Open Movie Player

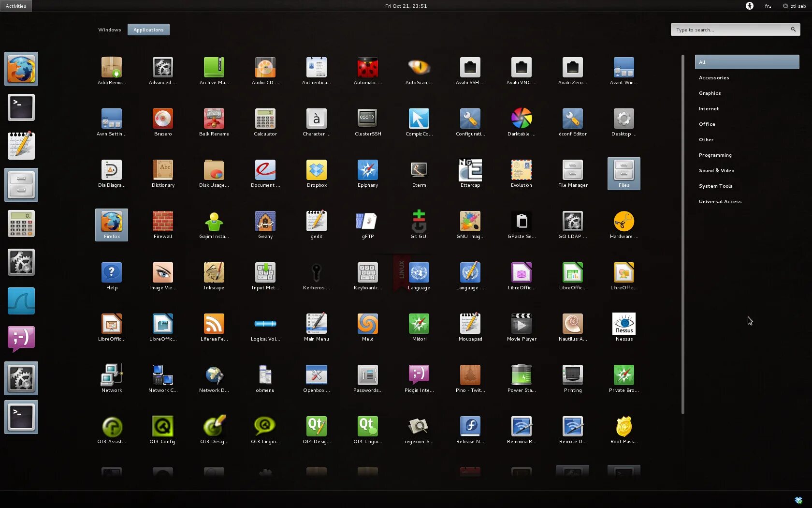pos(522,328)
